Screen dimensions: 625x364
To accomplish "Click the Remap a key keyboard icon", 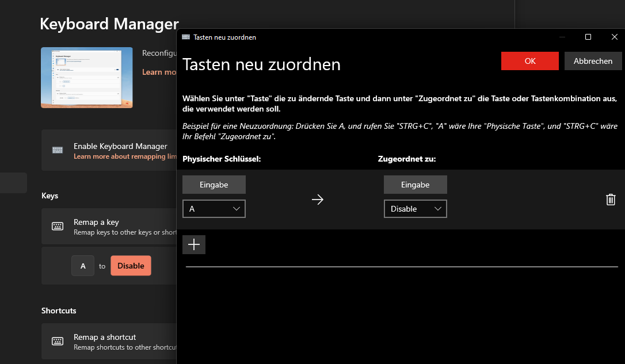I will click(x=58, y=226).
